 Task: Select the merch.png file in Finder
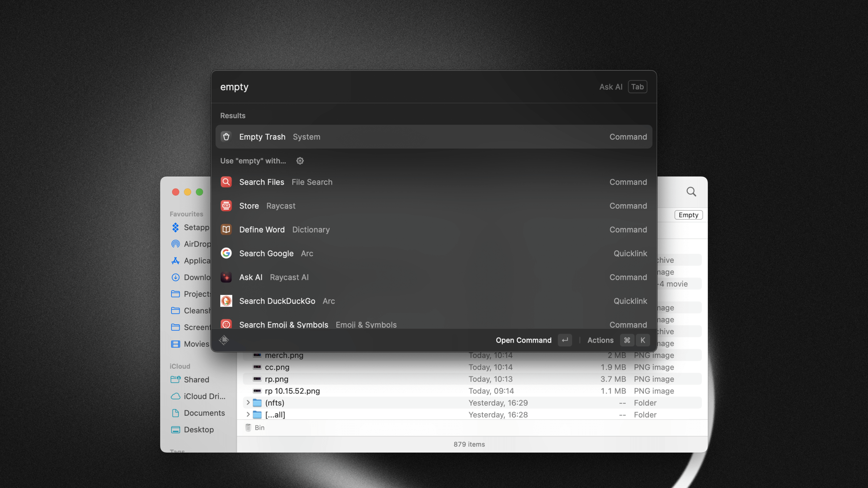[x=472, y=355]
